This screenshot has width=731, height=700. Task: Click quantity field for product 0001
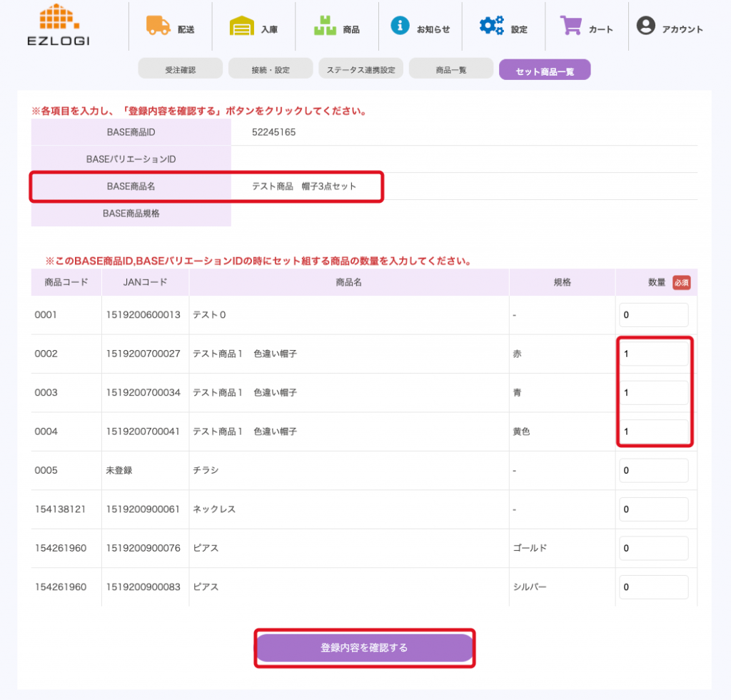click(653, 315)
